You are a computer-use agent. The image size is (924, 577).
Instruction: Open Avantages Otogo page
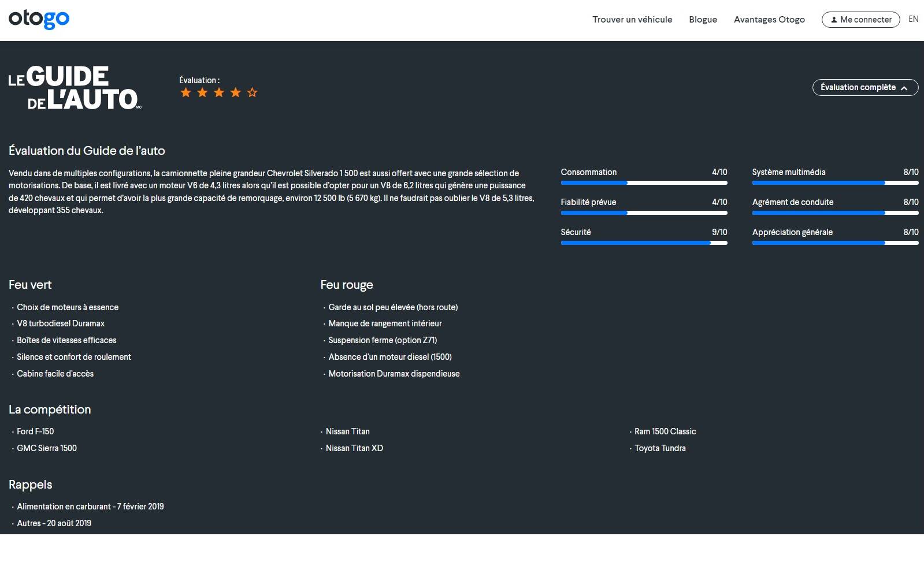pos(769,20)
